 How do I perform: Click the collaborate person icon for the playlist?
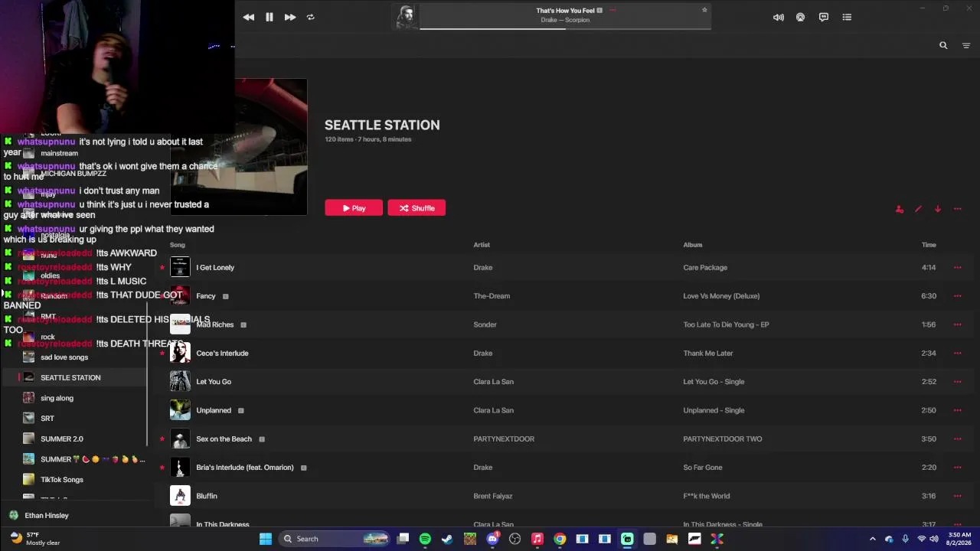(x=900, y=209)
